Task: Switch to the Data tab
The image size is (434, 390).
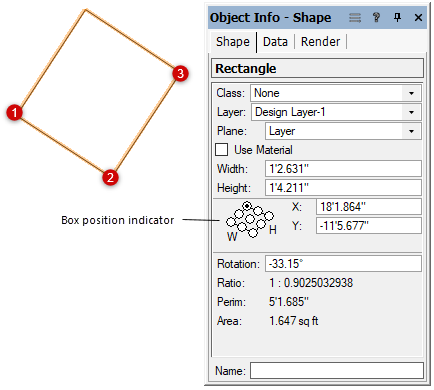Action: [x=275, y=42]
